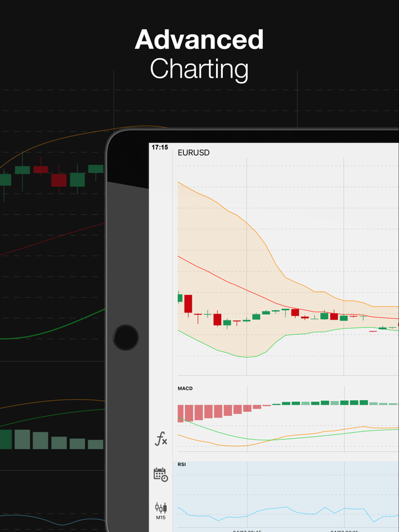
Task: Click the large red candle at chart start
Action: (x=188, y=304)
